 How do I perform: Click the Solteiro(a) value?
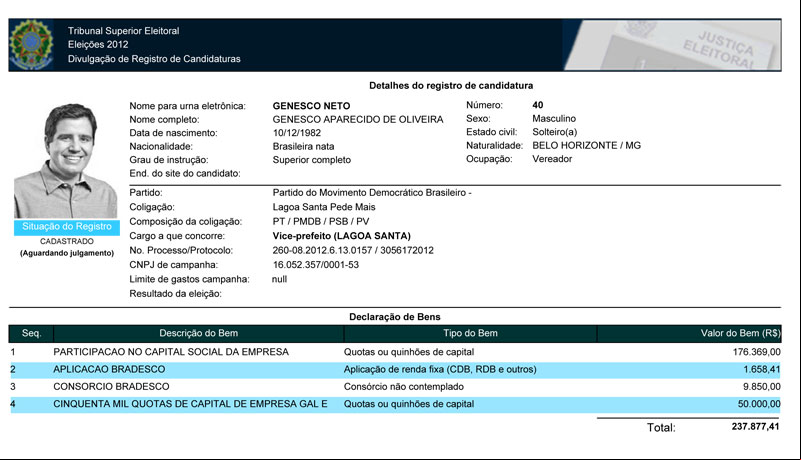pyautogui.click(x=554, y=132)
